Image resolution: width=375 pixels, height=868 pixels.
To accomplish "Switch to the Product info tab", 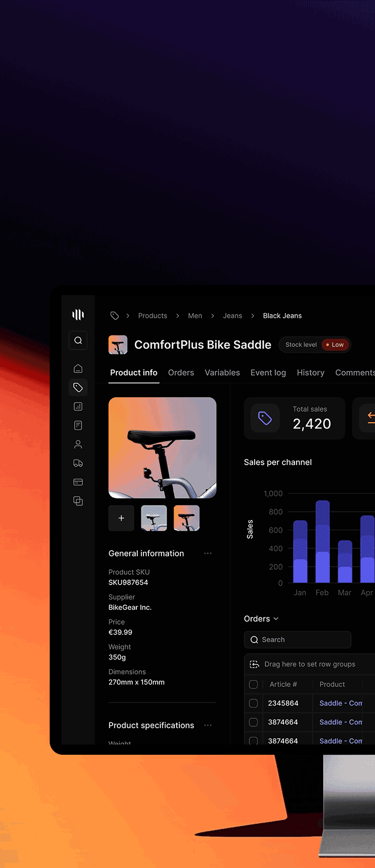I will click(134, 373).
